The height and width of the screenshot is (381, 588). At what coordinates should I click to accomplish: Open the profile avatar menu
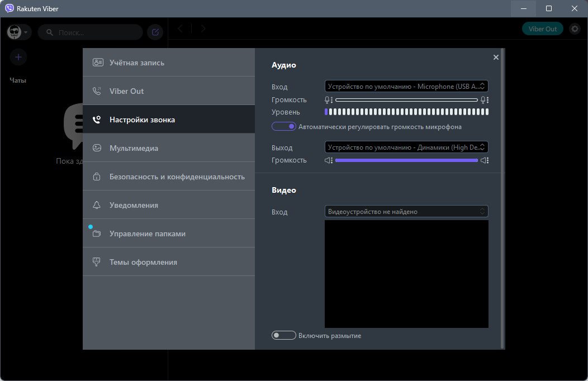pyautogui.click(x=18, y=32)
